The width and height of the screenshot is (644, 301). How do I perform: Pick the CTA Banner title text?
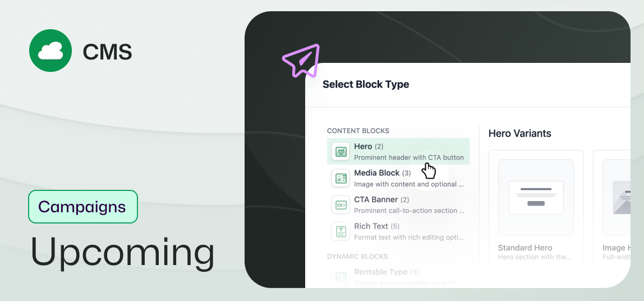pyautogui.click(x=376, y=199)
